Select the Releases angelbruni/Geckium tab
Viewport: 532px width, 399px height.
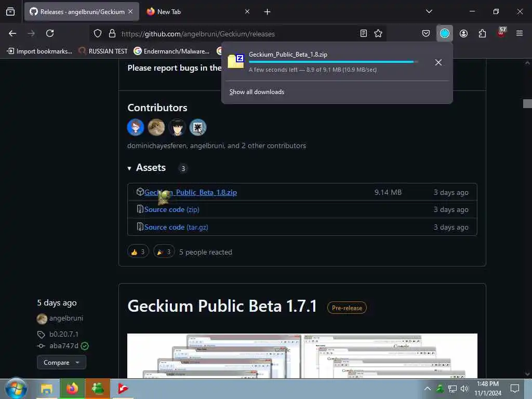tap(82, 11)
